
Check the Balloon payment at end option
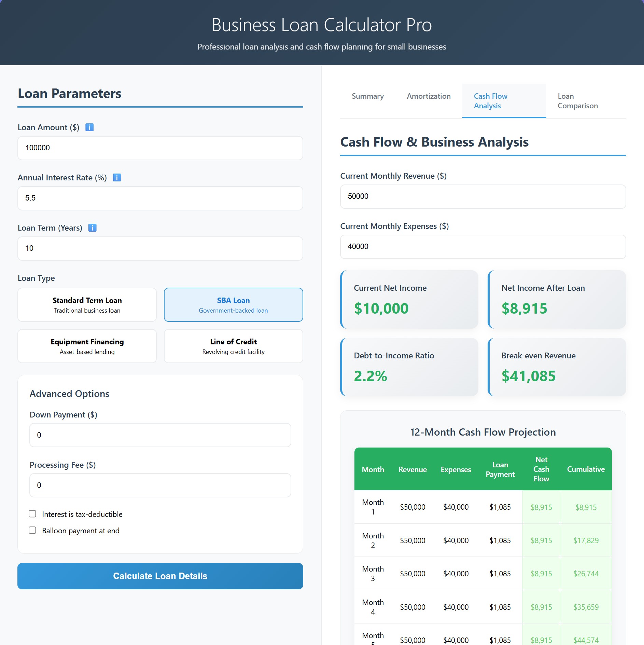(33, 530)
